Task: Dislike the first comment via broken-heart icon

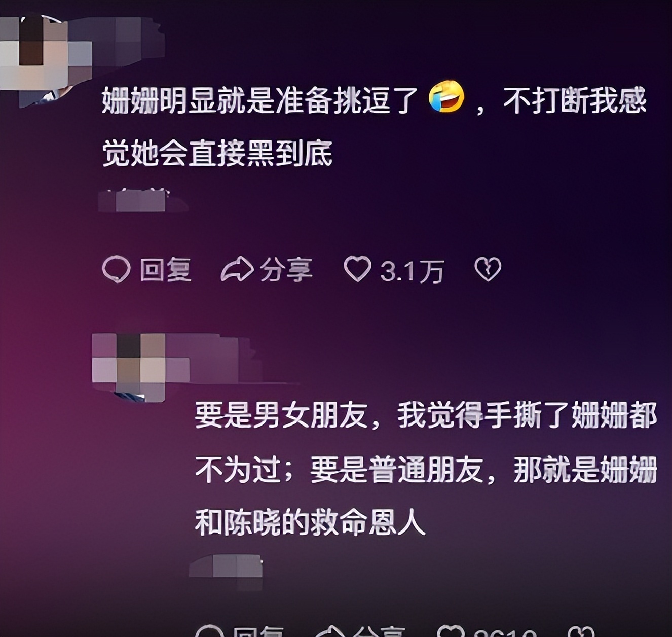Action: 488,269
